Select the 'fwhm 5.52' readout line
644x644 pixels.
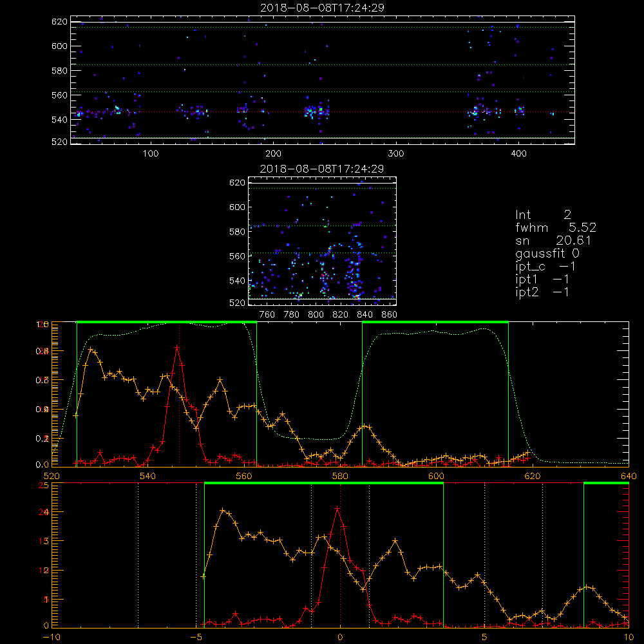pos(556,227)
